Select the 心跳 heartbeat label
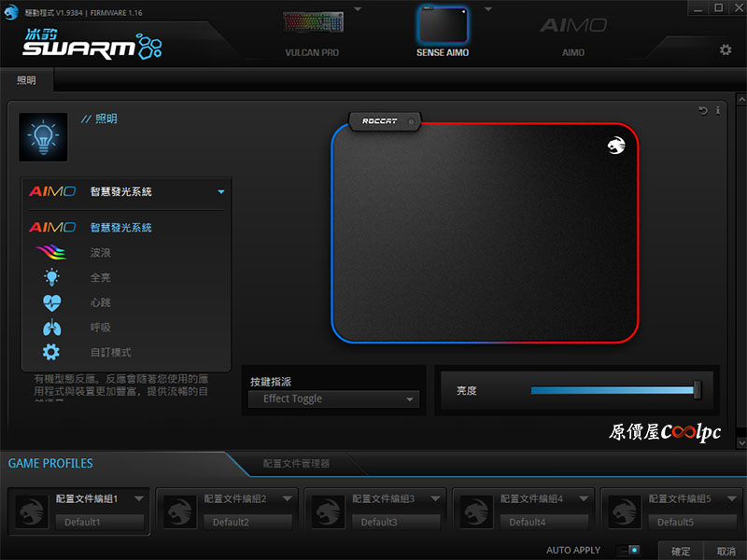 [x=101, y=302]
